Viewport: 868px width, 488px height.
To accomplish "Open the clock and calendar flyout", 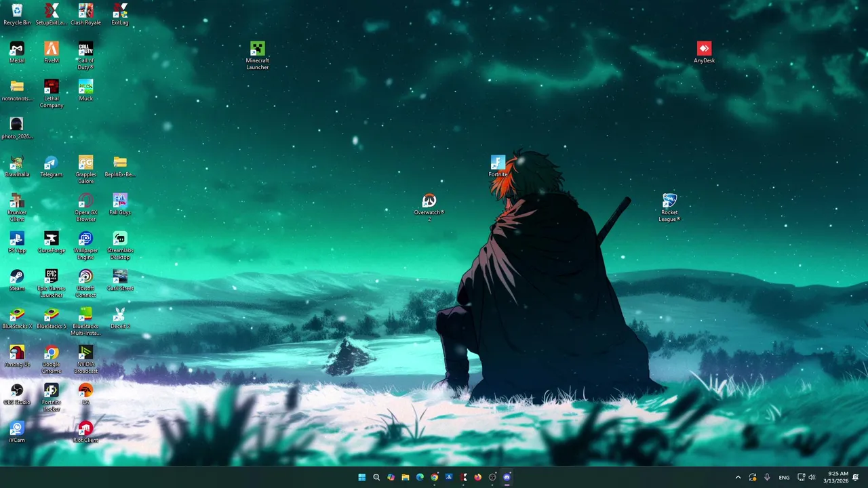I will coord(835,477).
